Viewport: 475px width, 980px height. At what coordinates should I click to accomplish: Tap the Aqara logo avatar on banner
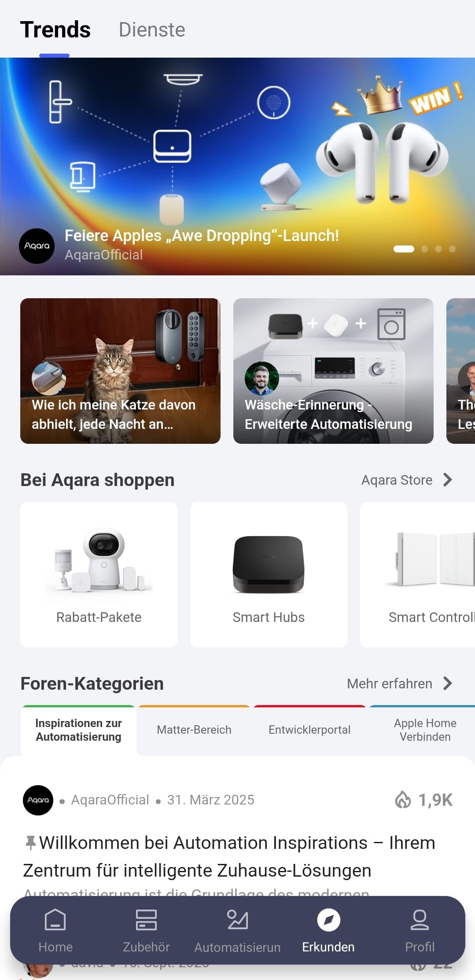tap(37, 246)
